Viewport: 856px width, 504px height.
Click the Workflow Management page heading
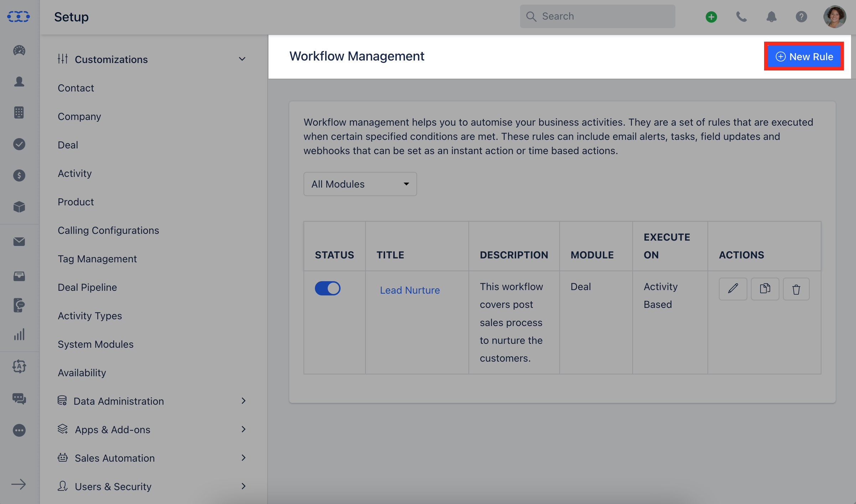[x=357, y=56]
